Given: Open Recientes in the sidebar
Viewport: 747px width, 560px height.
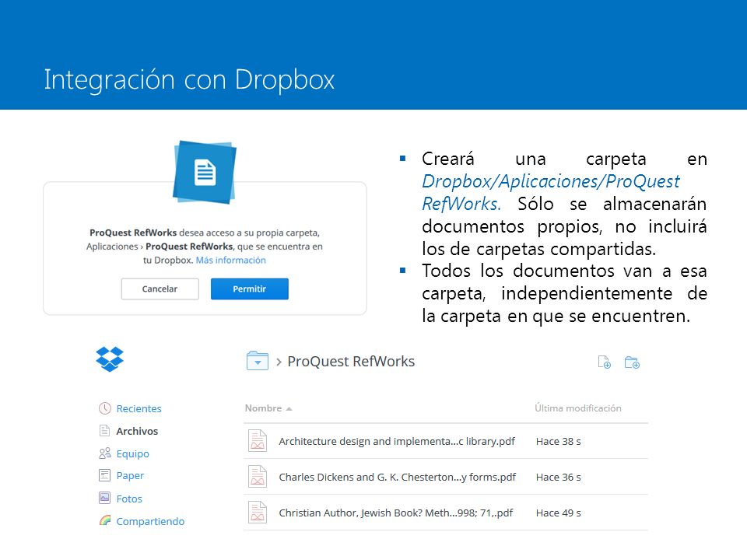Looking at the screenshot, I should 139,408.
